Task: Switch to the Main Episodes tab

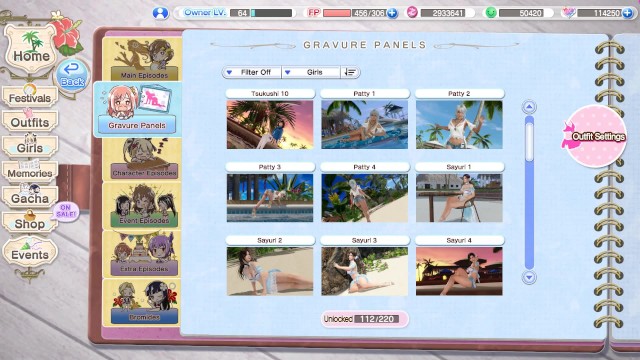Action: tap(142, 59)
